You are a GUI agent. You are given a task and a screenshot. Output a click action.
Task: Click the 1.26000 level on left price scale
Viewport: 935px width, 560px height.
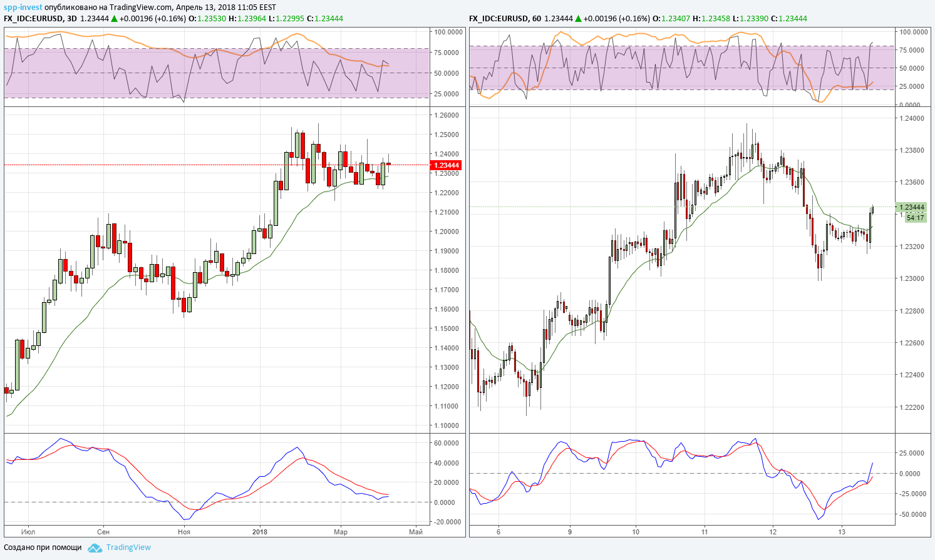click(446, 115)
